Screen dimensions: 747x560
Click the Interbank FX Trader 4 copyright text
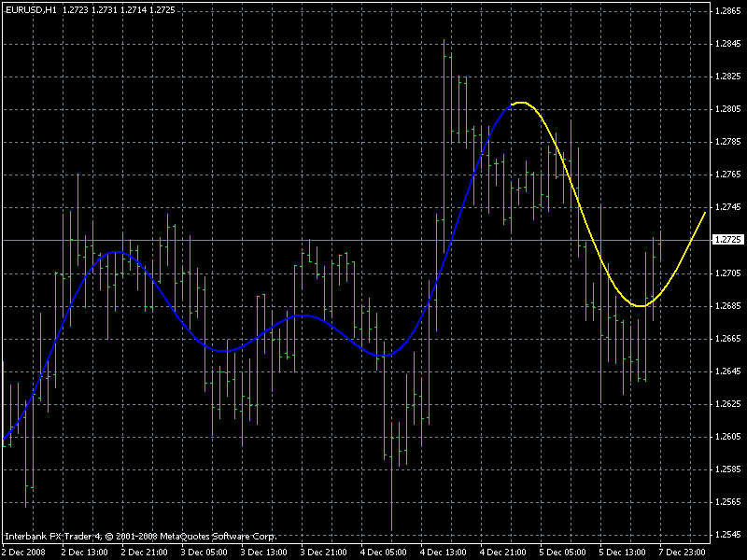pyautogui.click(x=141, y=536)
